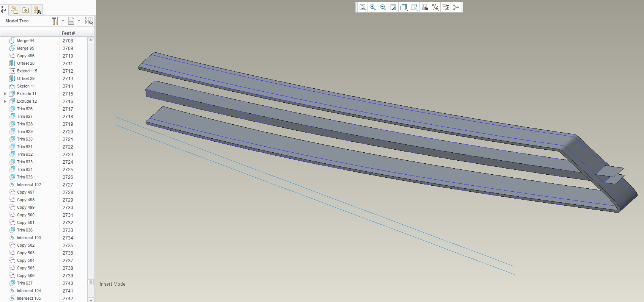This screenshot has height=302, width=644.
Task: Click the model tree scroll-up arrow
Action: [x=91, y=40]
